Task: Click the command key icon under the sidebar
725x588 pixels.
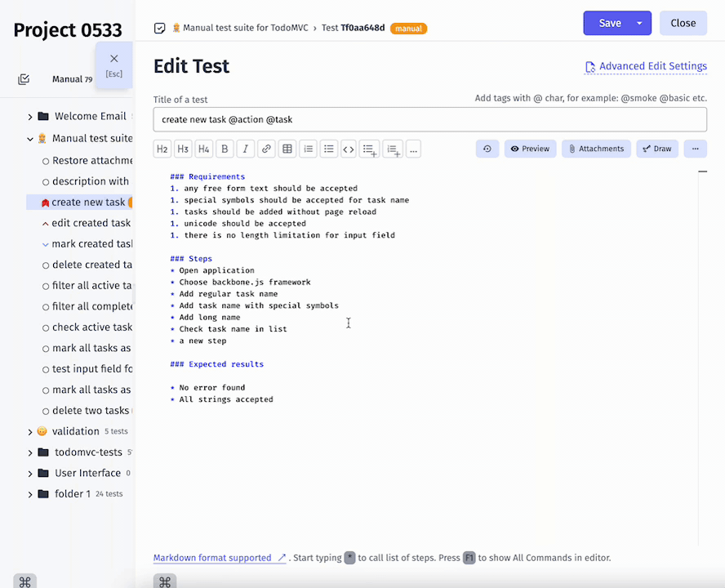Action: pyautogui.click(x=25, y=581)
